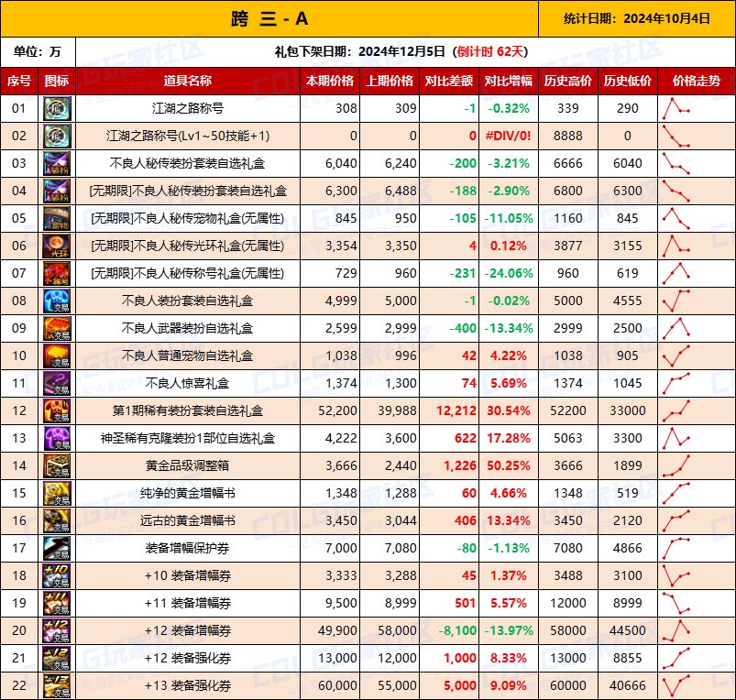Select item name 装备增幅保护券
This screenshot has width=736, height=700.
[188, 548]
